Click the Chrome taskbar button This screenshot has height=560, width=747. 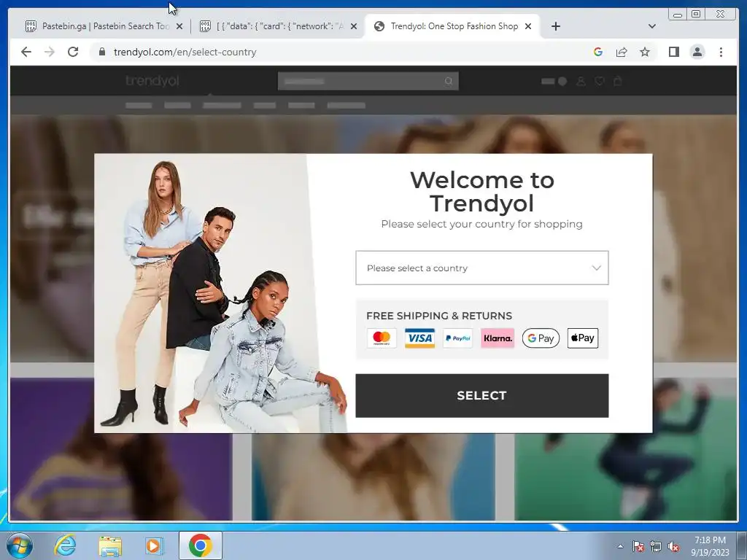[x=200, y=545]
